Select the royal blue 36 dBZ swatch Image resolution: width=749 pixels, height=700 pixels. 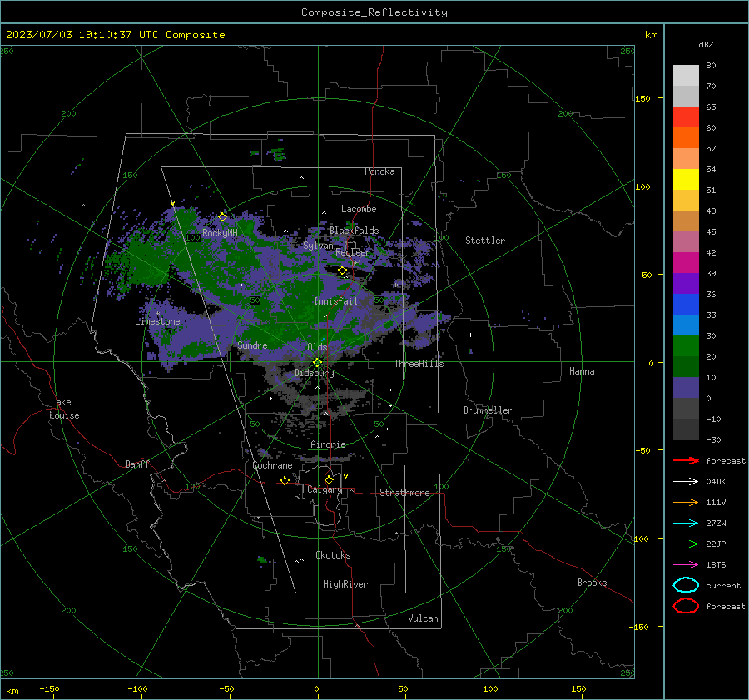(x=686, y=304)
